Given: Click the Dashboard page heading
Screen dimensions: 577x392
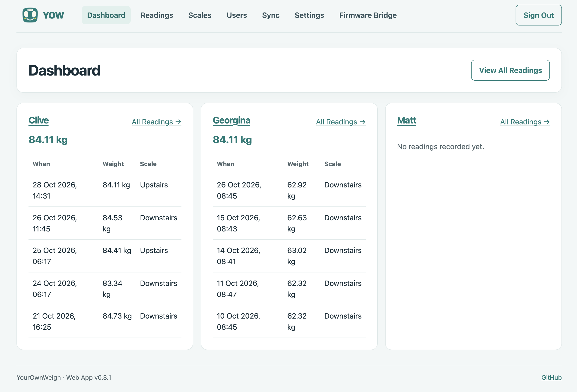Looking at the screenshot, I should click(x=64, y=70).
